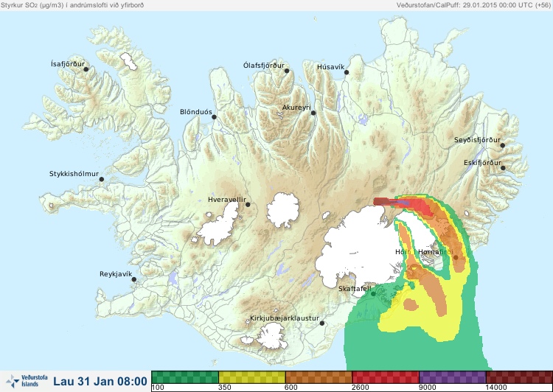Click the Veðurstofa Íslands logo

(27, 381)
